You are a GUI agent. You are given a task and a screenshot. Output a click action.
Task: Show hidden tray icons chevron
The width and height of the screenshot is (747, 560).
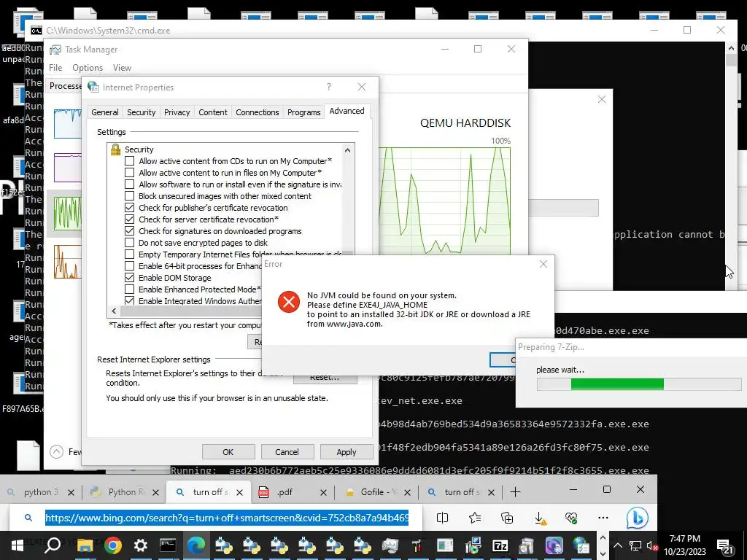[x=617, y=545]
